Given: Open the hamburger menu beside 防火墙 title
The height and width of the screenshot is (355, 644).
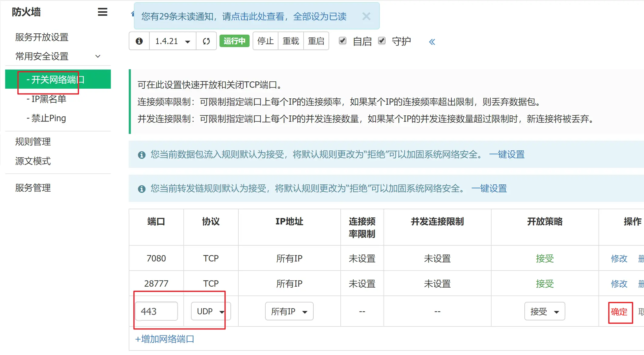Looking at the screenshot, I should pyautogui.click(x=102, y=12).
